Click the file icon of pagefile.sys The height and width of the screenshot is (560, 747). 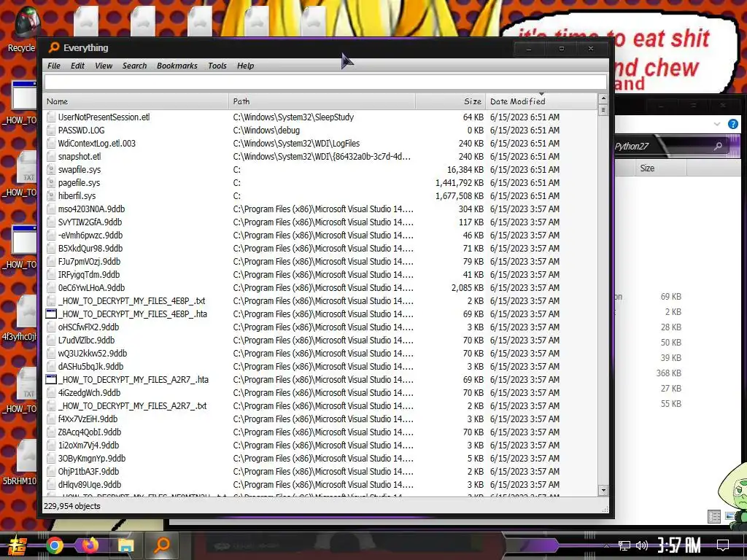[51, 183]
